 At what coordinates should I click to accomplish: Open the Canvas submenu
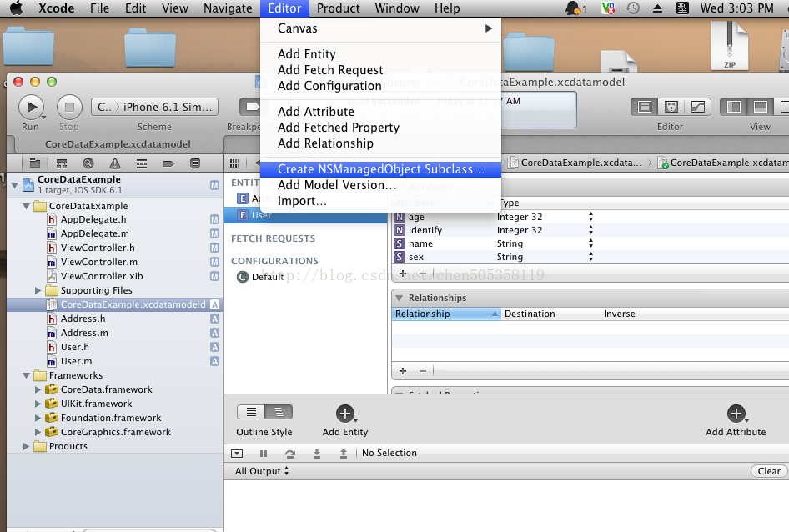(381, 28)
